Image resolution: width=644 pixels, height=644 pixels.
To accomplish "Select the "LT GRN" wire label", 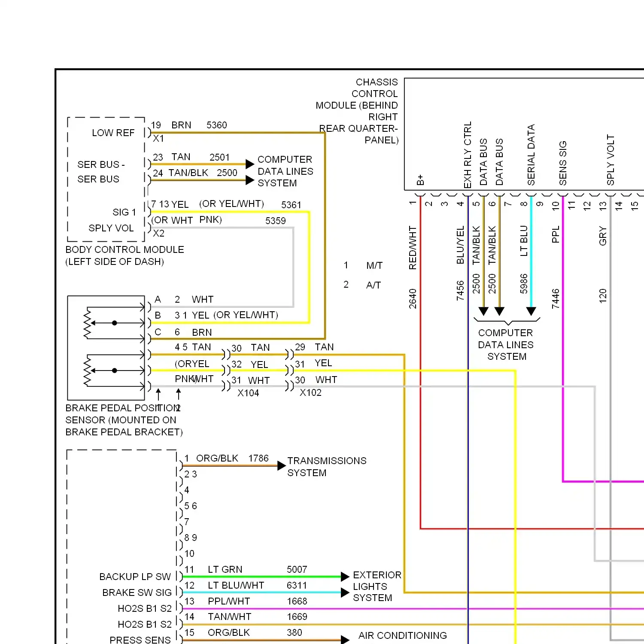I will [x=225, y=569].
